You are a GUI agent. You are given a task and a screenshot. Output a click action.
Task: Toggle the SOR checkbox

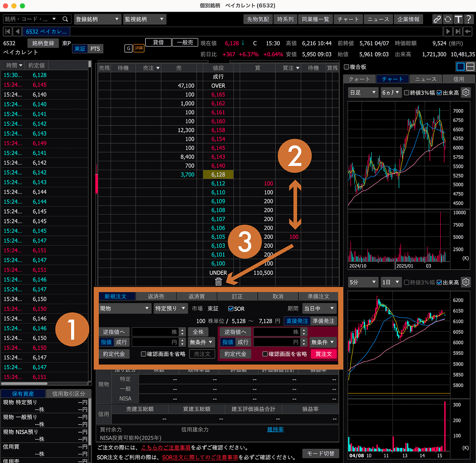pos(231,309)
